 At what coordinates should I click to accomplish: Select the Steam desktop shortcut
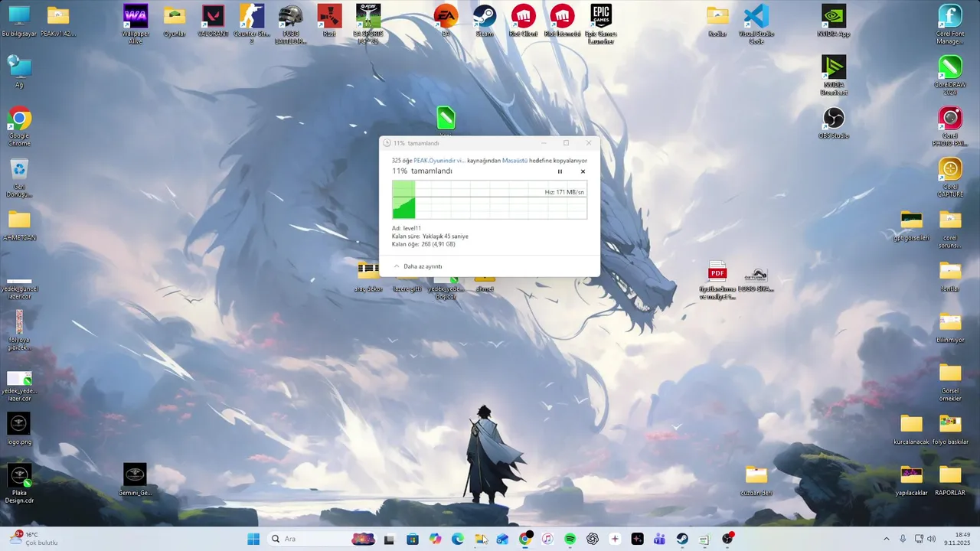(485, 21)
